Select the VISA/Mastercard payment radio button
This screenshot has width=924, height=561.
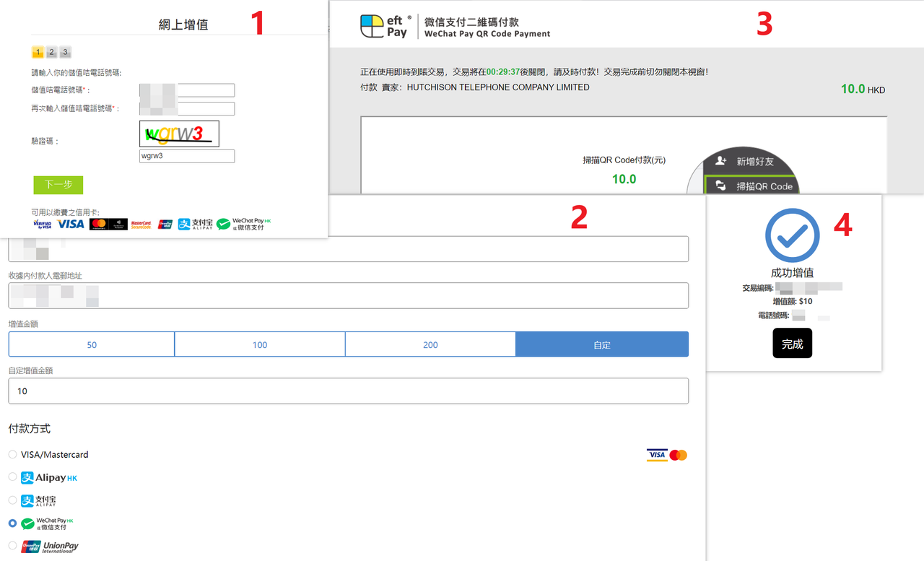point(12,454)
